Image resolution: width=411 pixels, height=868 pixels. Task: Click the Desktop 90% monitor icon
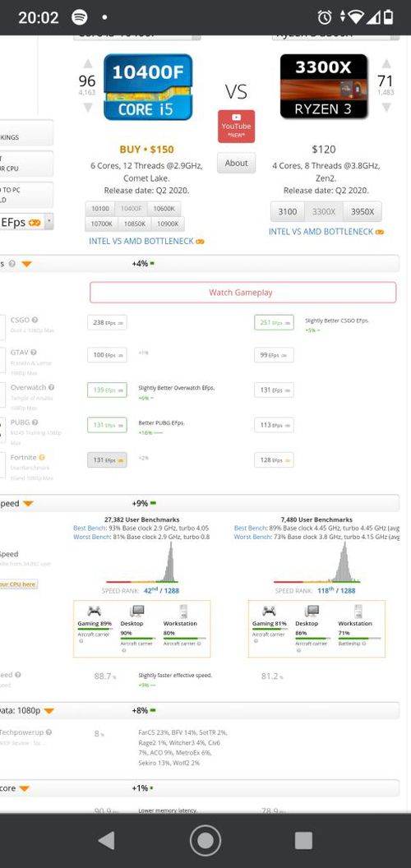[x=136, y=612]
